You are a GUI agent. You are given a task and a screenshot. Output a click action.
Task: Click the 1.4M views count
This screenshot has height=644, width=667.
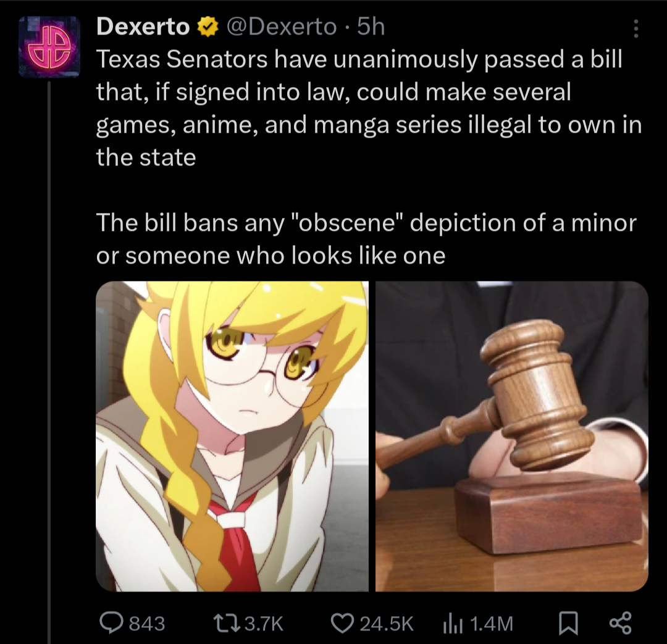pyautogui.click(x=492, y=624)
